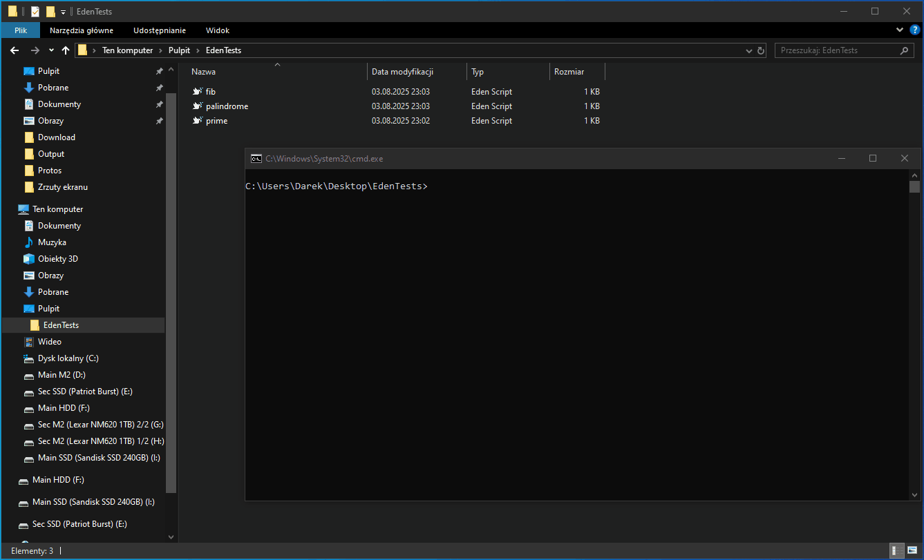This screenshot has height=560, width=924.
Task: Expand the chevron after Ten komputer breadcrumb
Action: click(160, 50)
